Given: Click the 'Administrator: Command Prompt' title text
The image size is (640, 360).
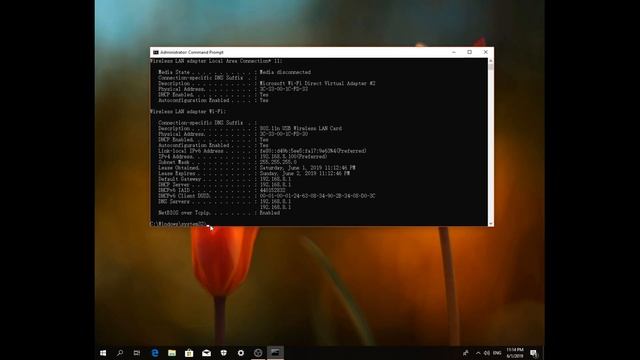Looking at the screenshot, I should [x=192, y=52].
